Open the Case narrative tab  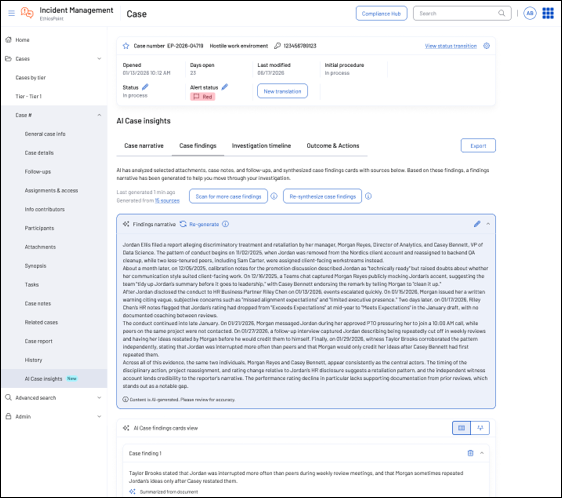click(144, 146)
